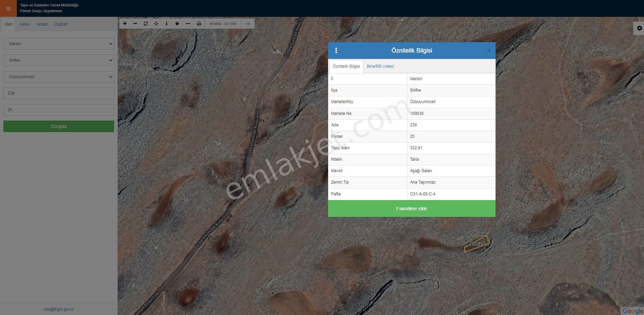Click the İl value Mersin in table
This screenshot has width=644, height=315.
[x=416, y=79]
